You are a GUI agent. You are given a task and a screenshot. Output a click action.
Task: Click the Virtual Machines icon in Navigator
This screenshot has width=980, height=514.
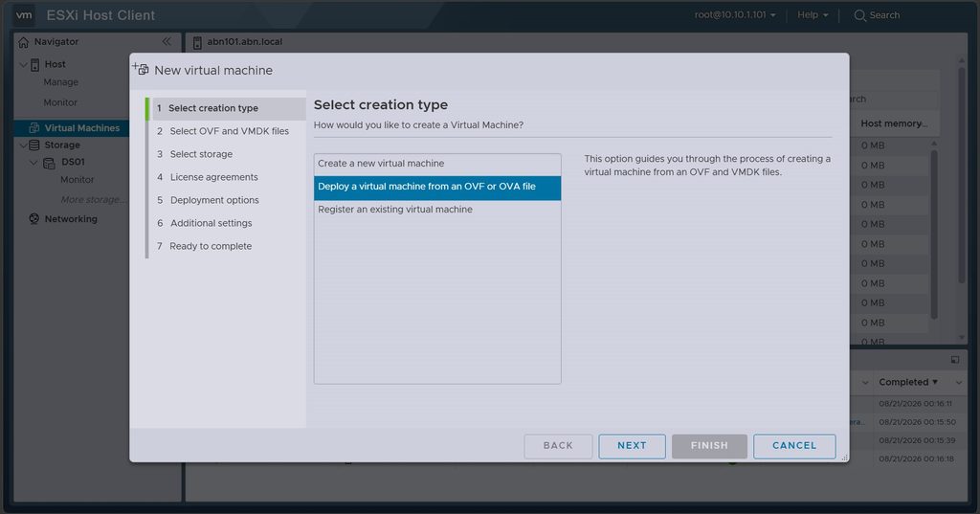click(x=34, y=127)
